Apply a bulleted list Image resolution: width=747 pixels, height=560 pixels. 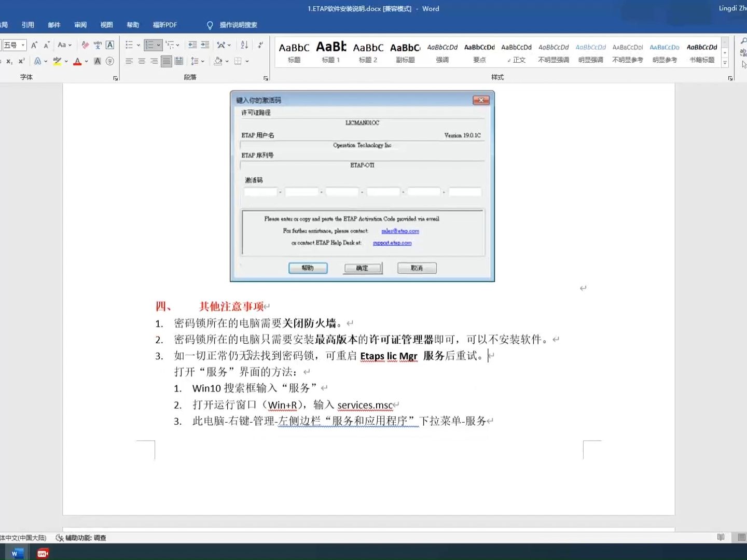coord(129,45)
